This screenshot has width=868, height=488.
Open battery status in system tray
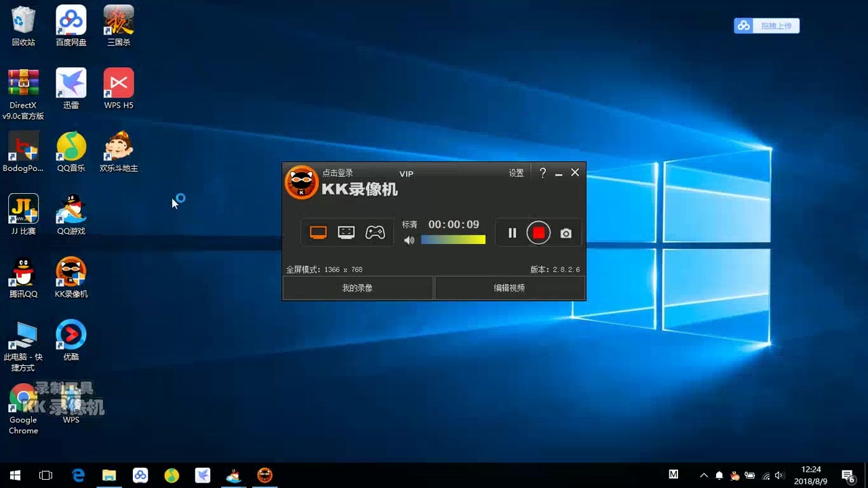tap(750, 476)
